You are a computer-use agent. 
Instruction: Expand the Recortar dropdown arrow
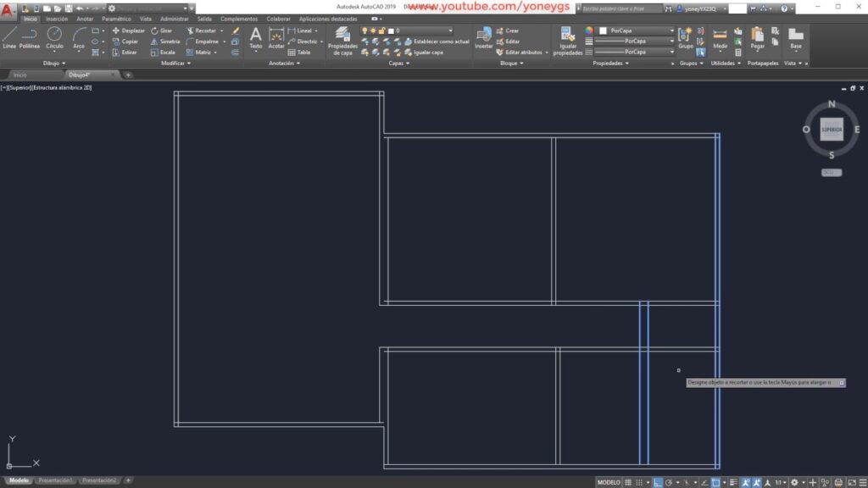[224, 30]
